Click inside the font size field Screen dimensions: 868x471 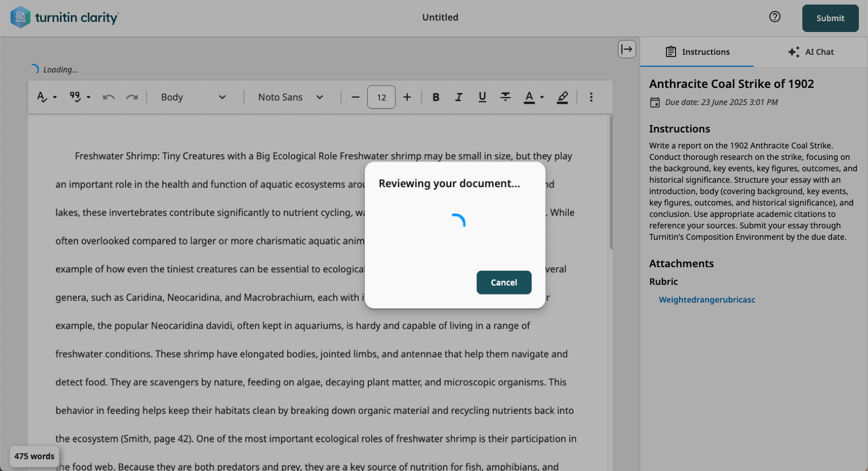click(381, 97)
